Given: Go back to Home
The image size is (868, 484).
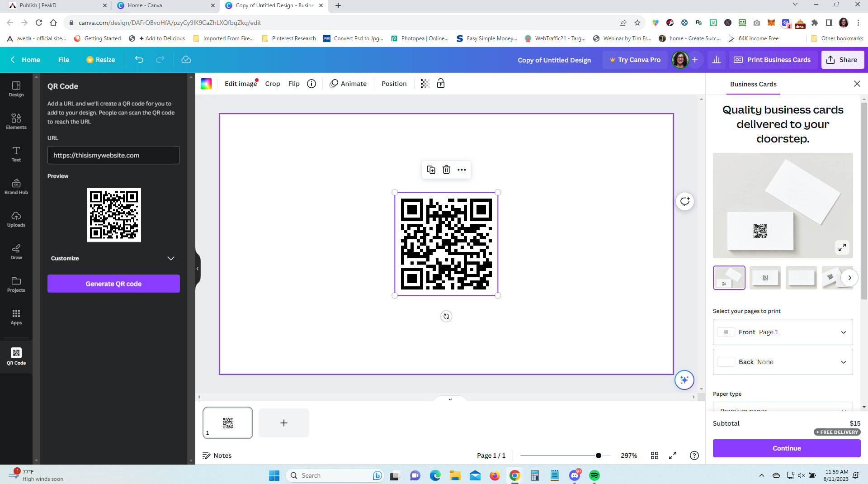Looking at the screenshot, I should tap(25, 60).
